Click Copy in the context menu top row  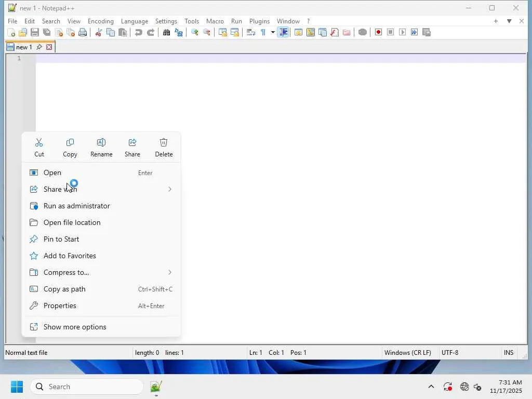coord(70,148)
